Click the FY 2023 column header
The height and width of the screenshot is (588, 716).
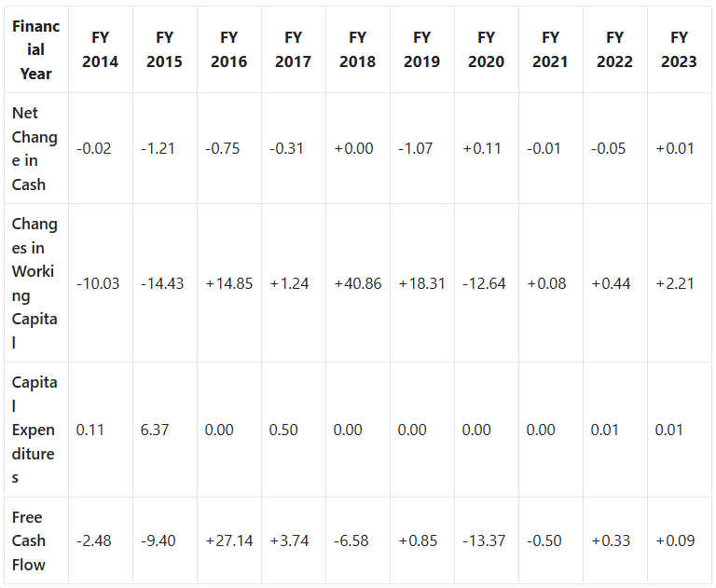tap(679, 49)
